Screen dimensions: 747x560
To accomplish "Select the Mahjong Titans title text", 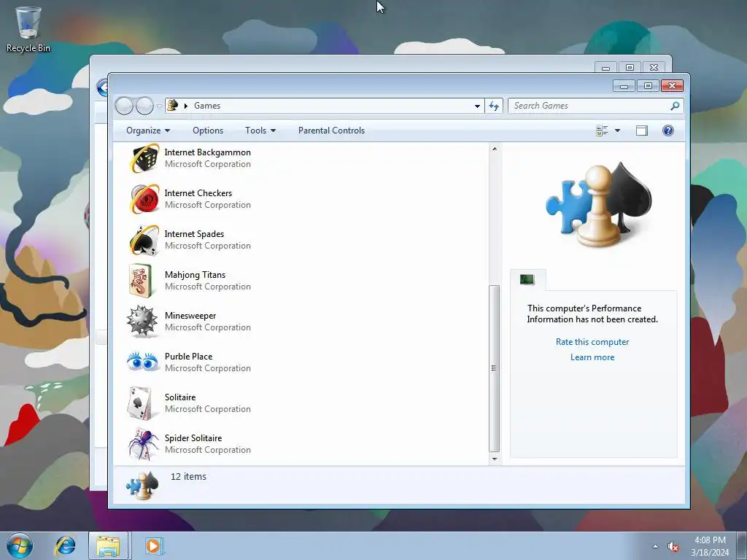I will click(196, 275).
